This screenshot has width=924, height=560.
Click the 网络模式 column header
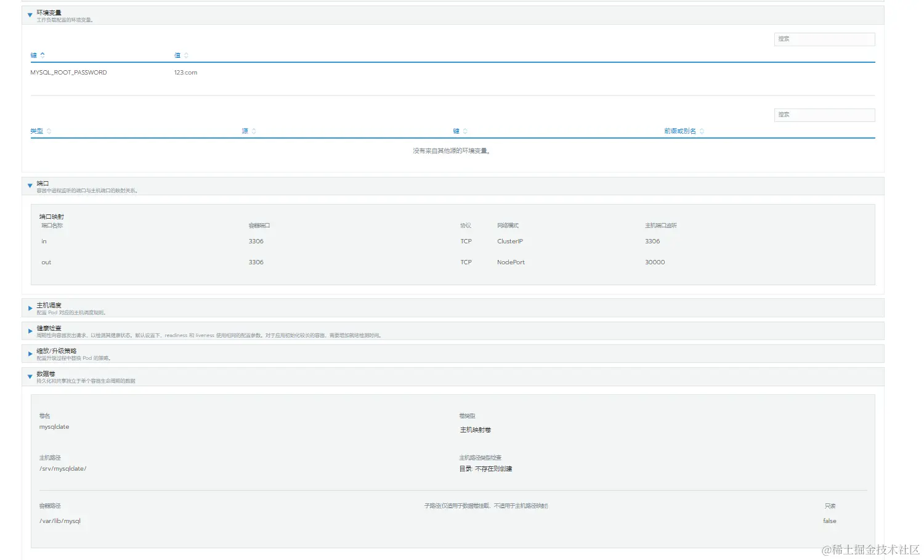[x=508, y=225]
